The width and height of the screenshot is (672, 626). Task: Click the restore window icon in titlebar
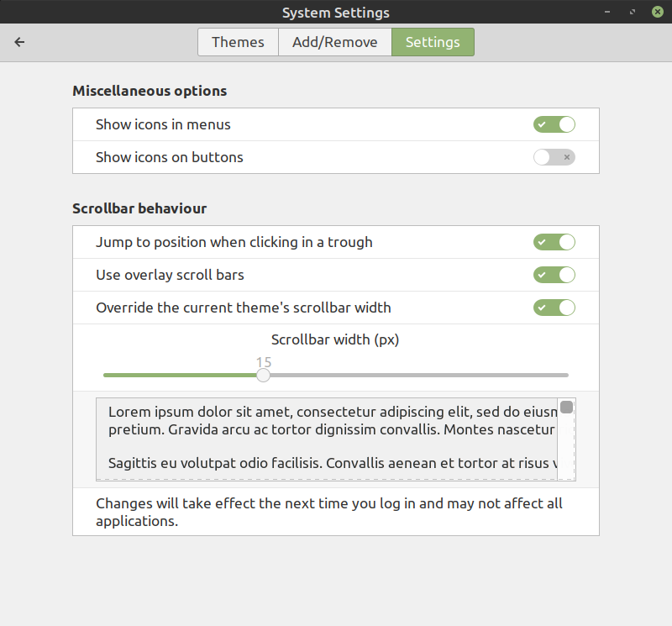pyautogui.click(x=633, y=12)
